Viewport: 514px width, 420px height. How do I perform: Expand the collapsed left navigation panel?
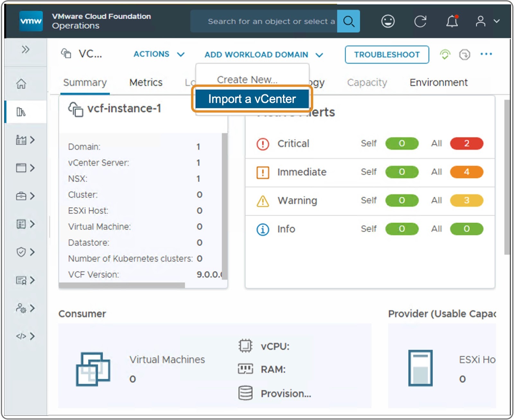pyautogui.click(x=25, y=49)
